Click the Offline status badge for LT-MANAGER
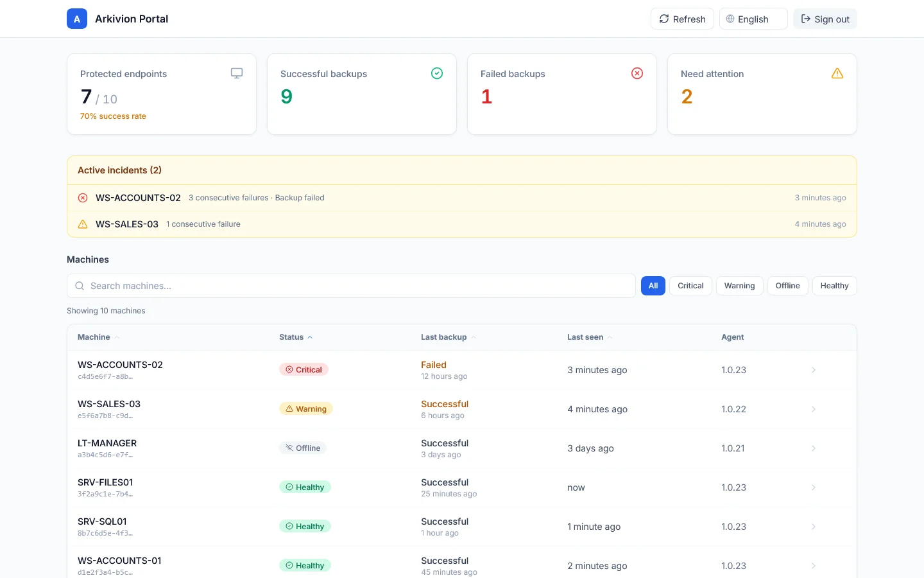 click(303, 448)
